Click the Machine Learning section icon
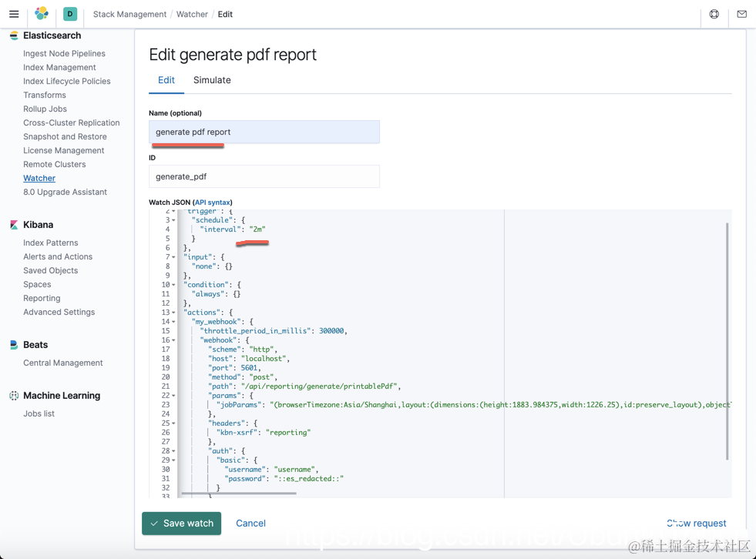Screen dimensions: 756x559 [x=14, y=396]
